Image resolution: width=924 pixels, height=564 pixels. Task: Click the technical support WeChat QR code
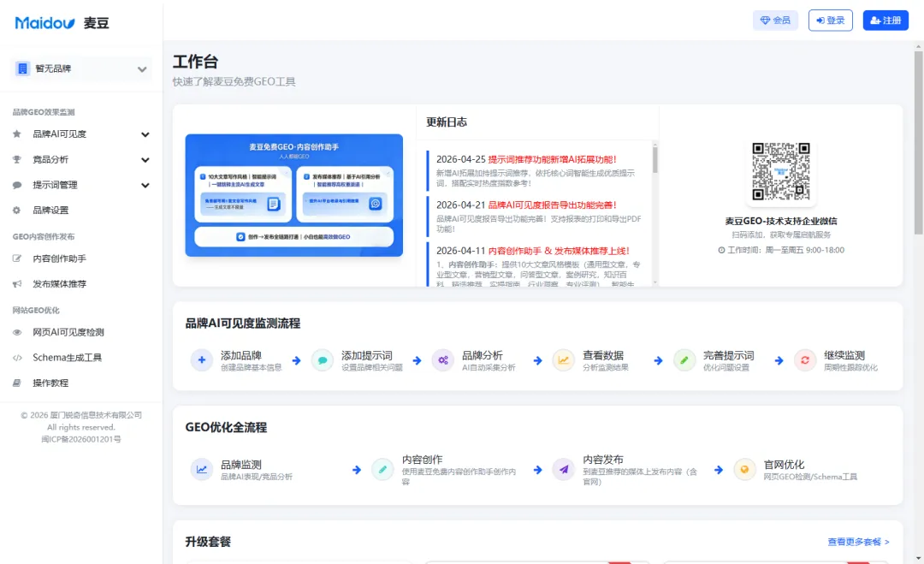point(781,171)
